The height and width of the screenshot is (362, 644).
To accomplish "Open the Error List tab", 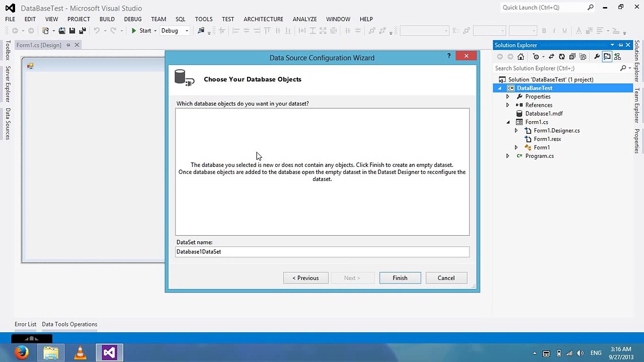I will tap(25, 324).
